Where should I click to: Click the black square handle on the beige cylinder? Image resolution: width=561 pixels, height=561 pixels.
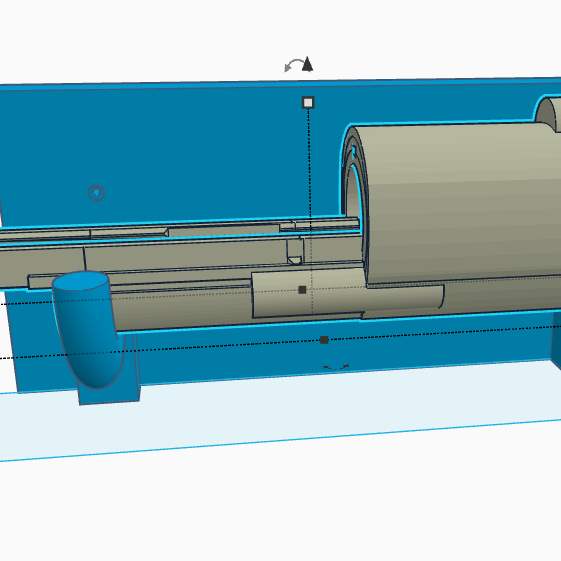302,289
